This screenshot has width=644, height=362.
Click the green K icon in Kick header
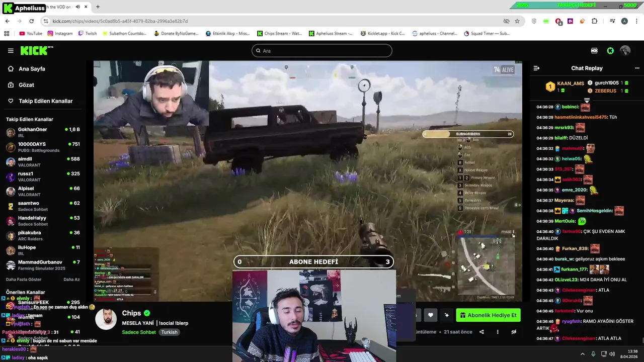[x=610, y=51]
